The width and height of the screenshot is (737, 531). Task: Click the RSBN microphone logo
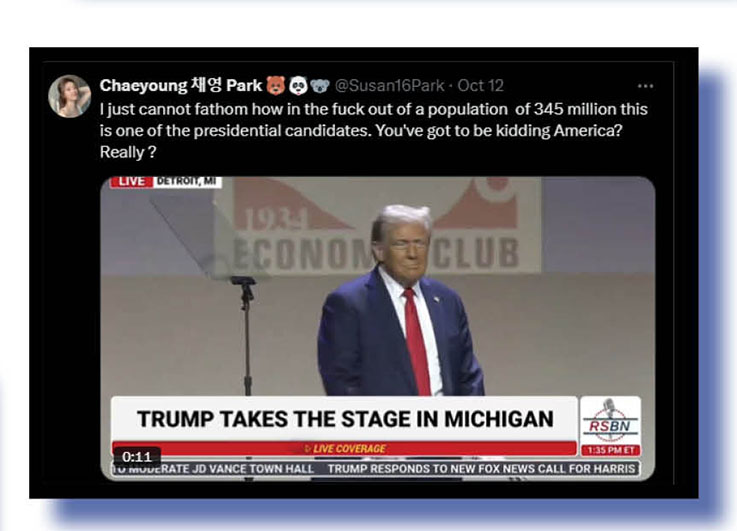[x=610, y=420]
